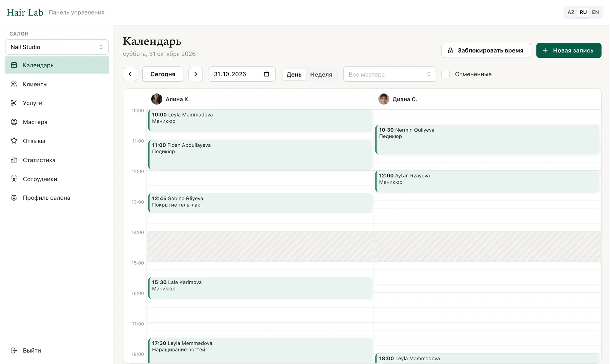Click the scissors icon for Услуги
The height and width of the screenshot is (364, 610).
pos(14,103)
